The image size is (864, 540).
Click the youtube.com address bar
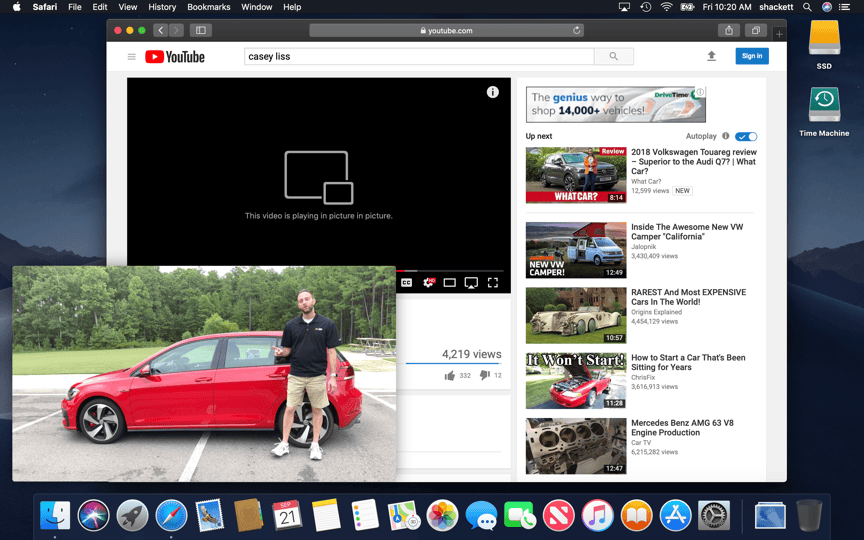click(x=446, y=30)
